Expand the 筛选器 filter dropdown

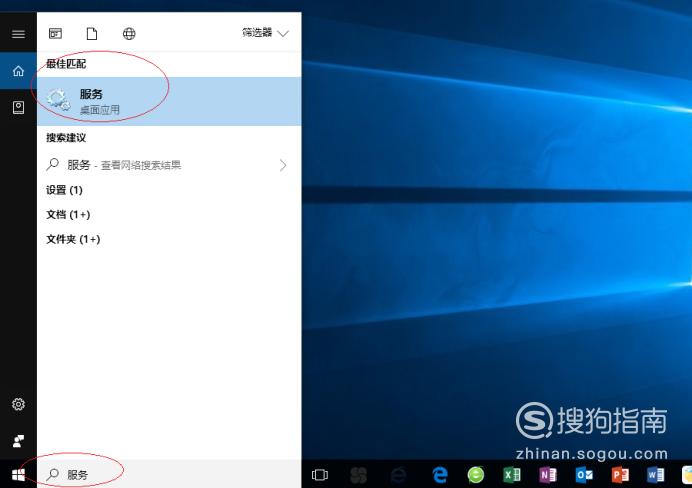click(265, 33)
